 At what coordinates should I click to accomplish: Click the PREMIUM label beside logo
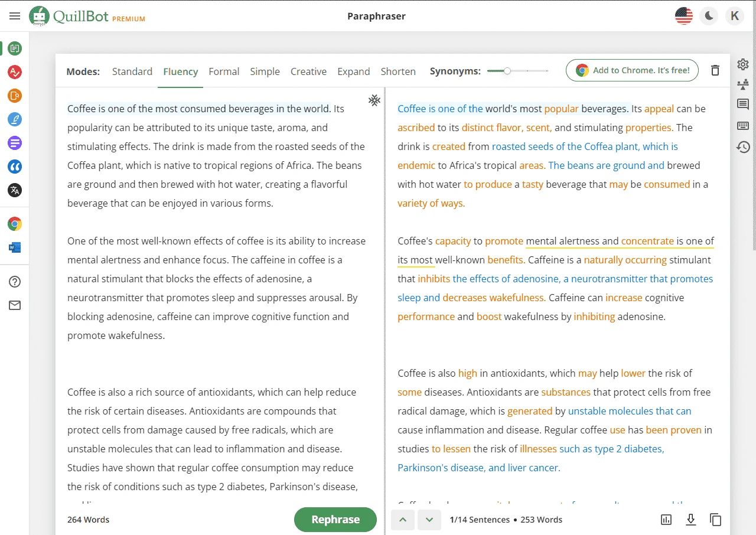coord(129,19)
